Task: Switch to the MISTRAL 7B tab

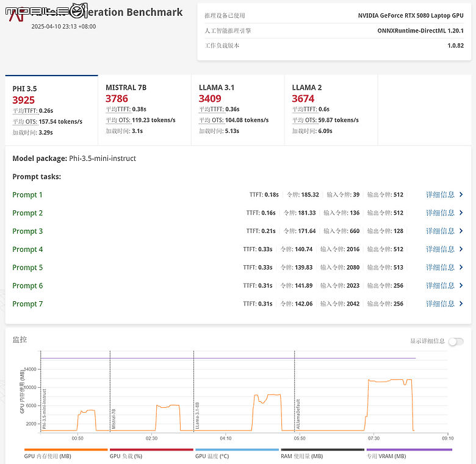Action: (x=145, y=110)
